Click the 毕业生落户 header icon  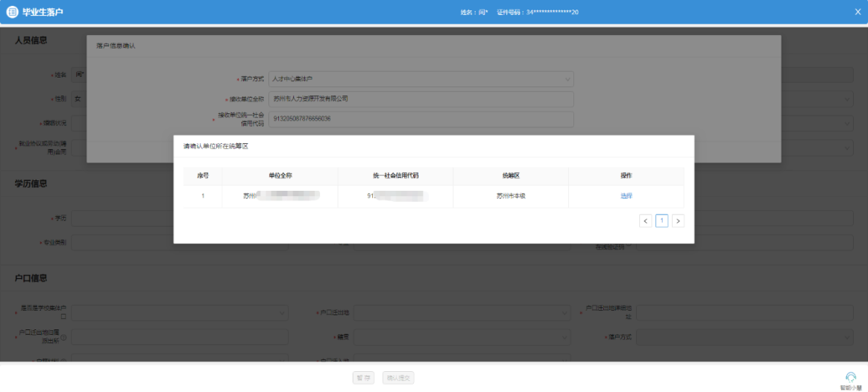[x=12, y=12]
